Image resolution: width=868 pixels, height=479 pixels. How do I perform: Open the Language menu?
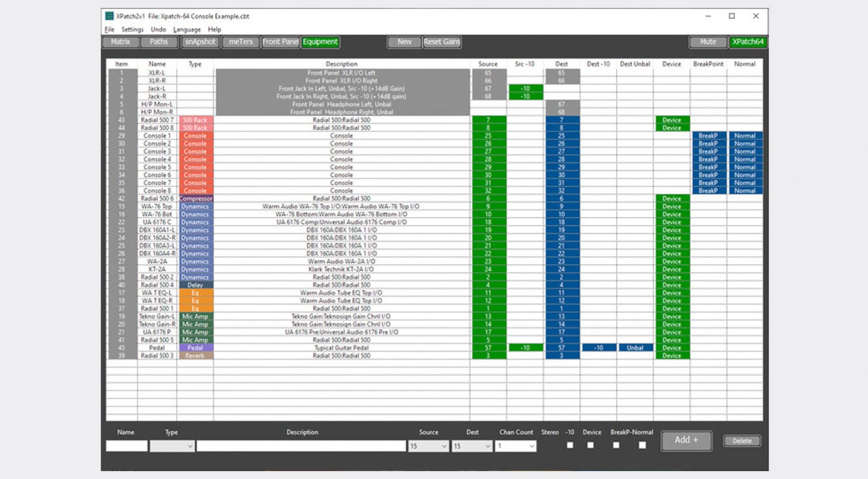tap(186, 29)
